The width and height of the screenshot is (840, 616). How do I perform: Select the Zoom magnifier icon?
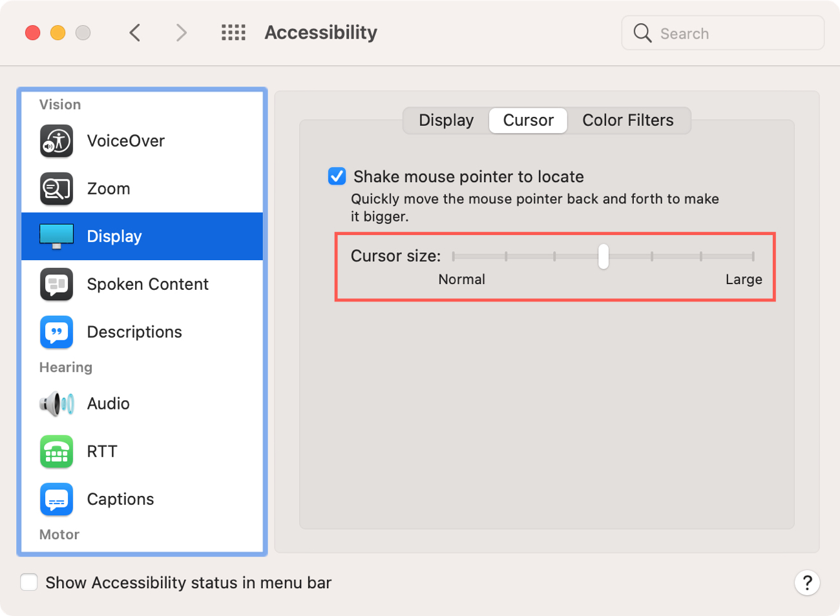pyautogui.click(x=56, y=189)
